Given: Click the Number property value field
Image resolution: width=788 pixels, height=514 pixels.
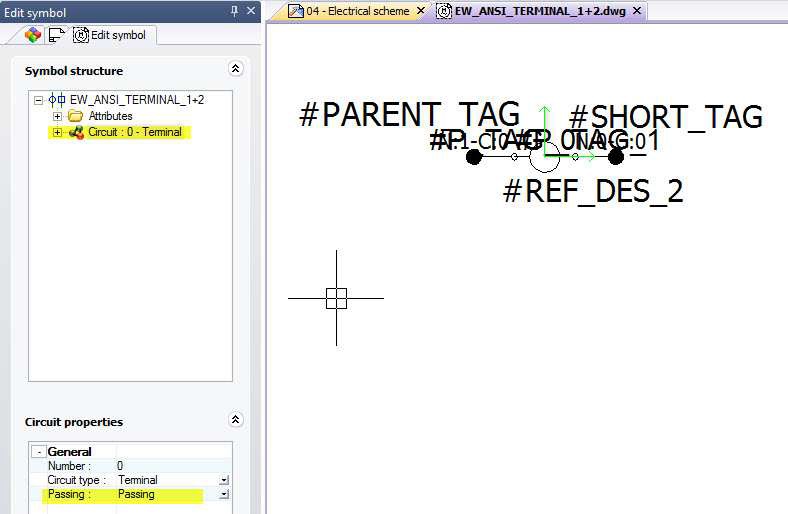Looking at the screenshot, I should click(165, 466).
